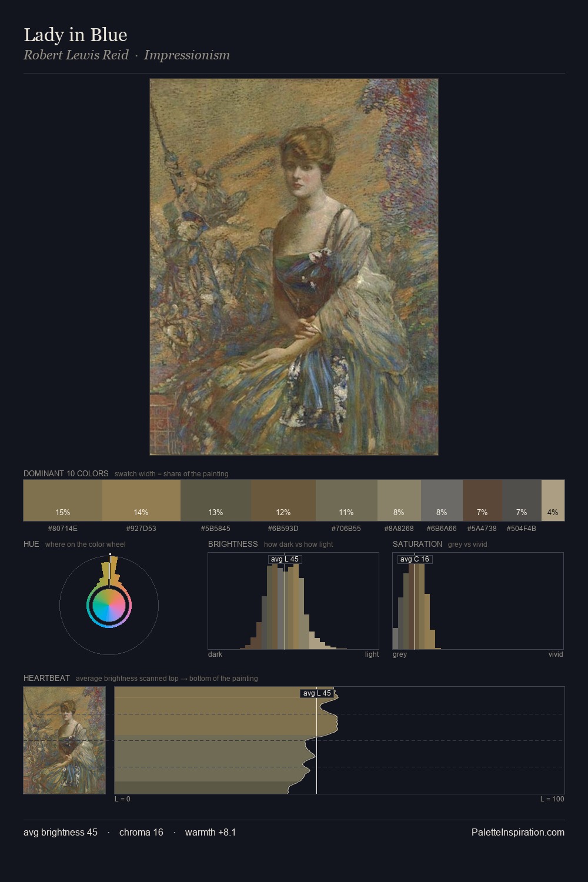The image size is (588, 882).
Task: Click the 'DOMINANT 10 COLORS' heading
Action: tap(66, 473)
